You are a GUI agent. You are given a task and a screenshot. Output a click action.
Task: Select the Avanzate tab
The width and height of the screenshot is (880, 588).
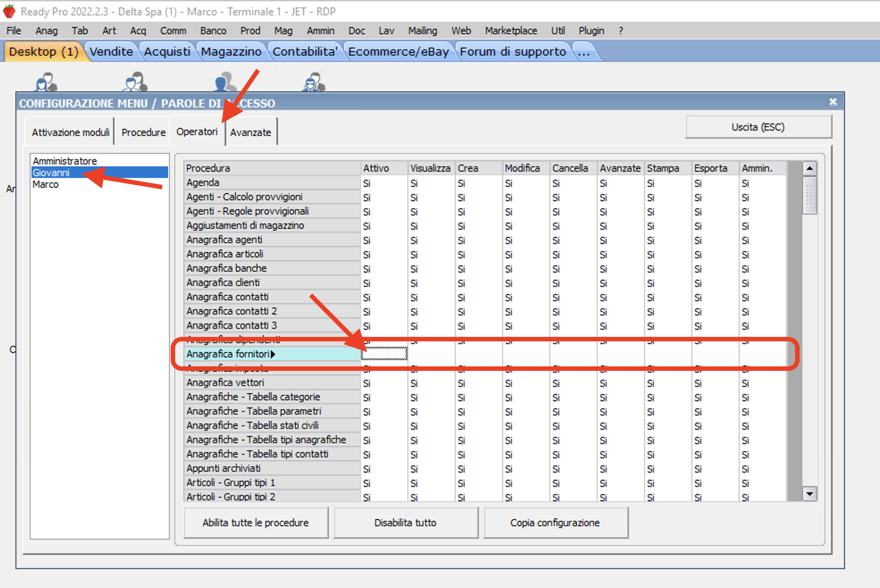[251, 132]
